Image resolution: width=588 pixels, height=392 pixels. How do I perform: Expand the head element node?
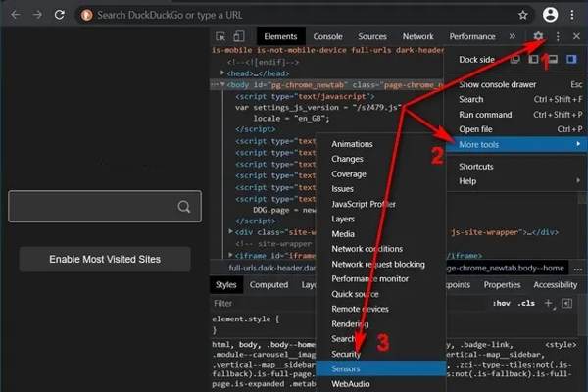click(222, 73)
